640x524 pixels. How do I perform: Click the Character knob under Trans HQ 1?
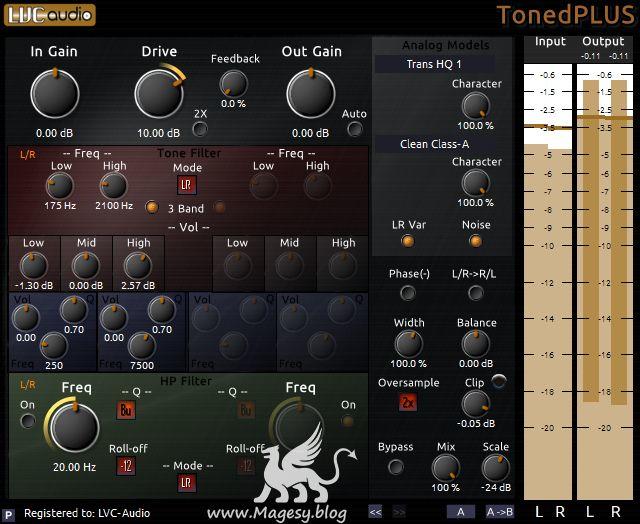(x=476, y=106)
